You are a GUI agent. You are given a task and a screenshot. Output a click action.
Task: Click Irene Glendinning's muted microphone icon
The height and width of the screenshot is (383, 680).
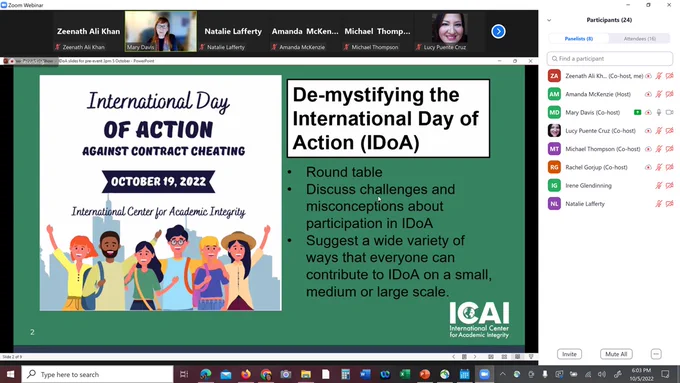(x=659, y=185)
